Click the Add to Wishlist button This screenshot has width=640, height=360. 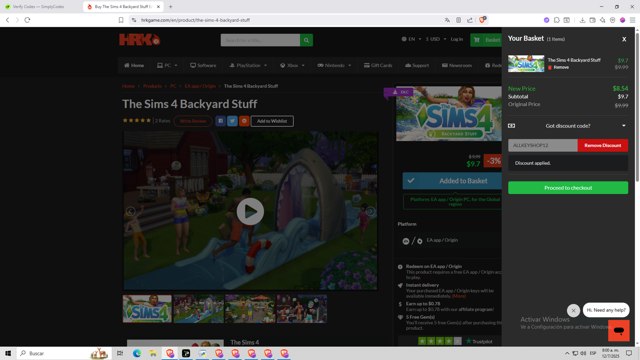click(272, 121)
